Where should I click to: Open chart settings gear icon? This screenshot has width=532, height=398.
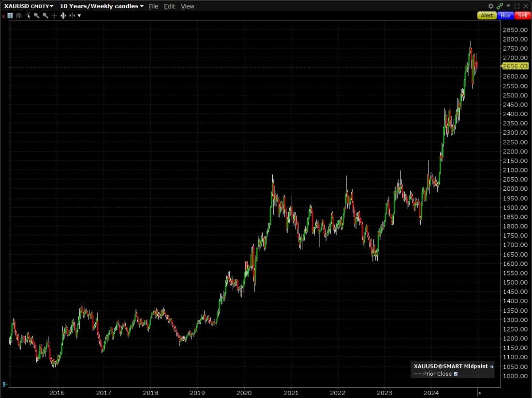pos(491,6)
